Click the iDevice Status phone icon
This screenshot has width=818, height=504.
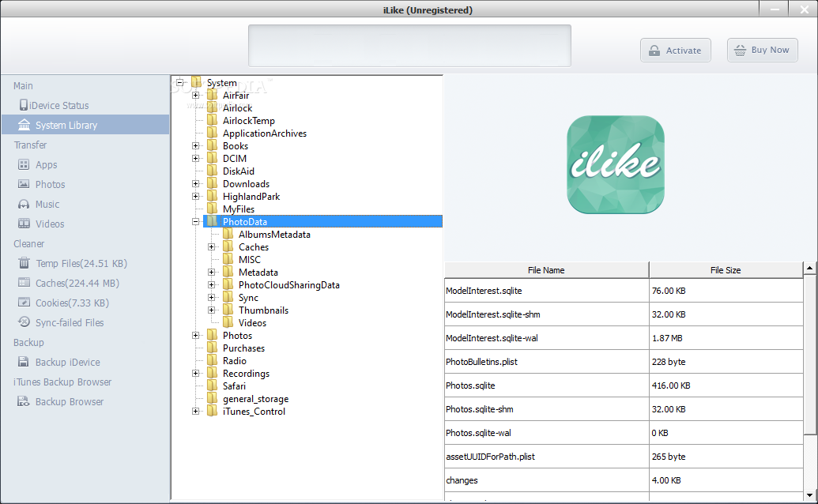point(24,105)
